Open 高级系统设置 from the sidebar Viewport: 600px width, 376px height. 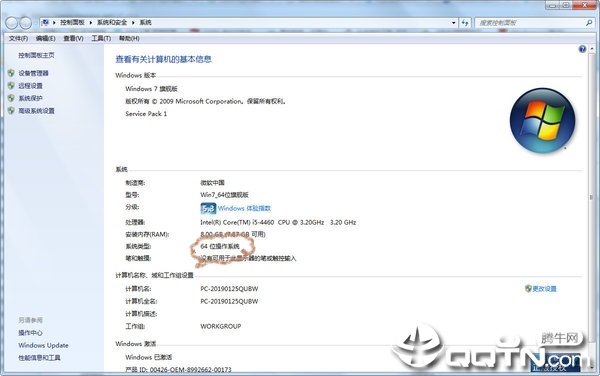pyautogui.click(x=36, y=111)
